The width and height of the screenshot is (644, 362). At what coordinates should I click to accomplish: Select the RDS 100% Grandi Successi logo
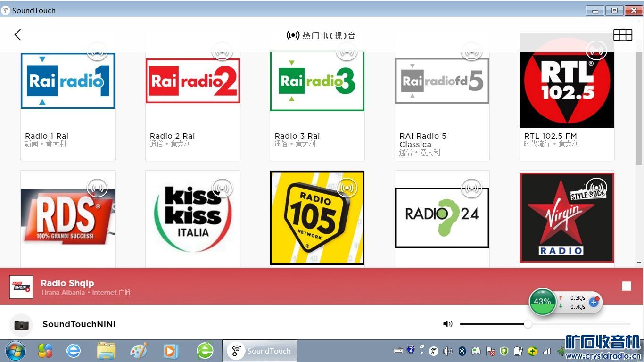(x=68, y=217)
